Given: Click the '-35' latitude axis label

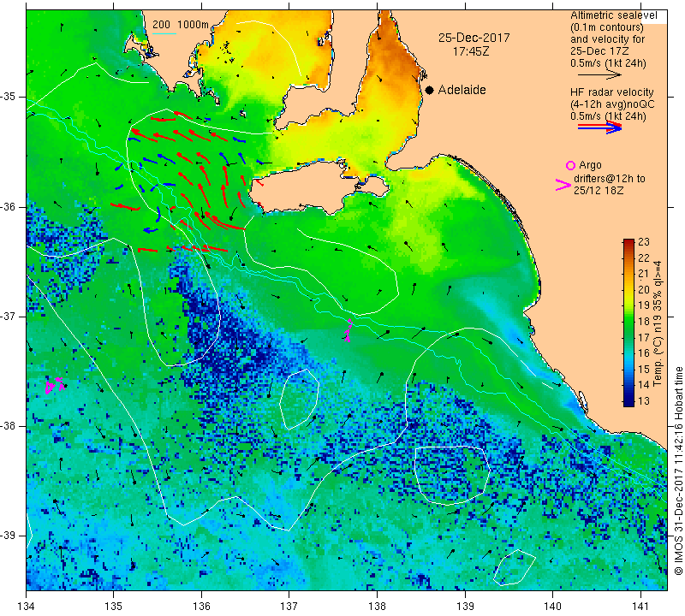Looking at the screenshot, I should tap(9, 97).
